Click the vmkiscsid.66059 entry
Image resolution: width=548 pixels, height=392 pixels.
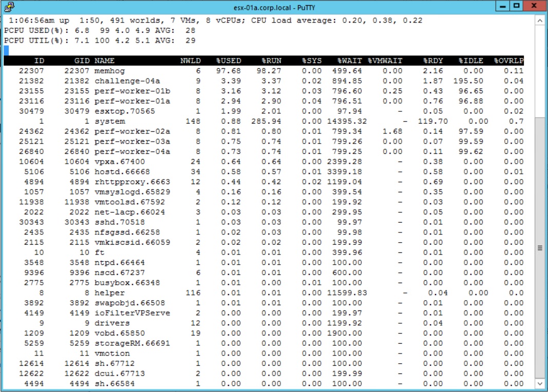(x=132, y=243)
